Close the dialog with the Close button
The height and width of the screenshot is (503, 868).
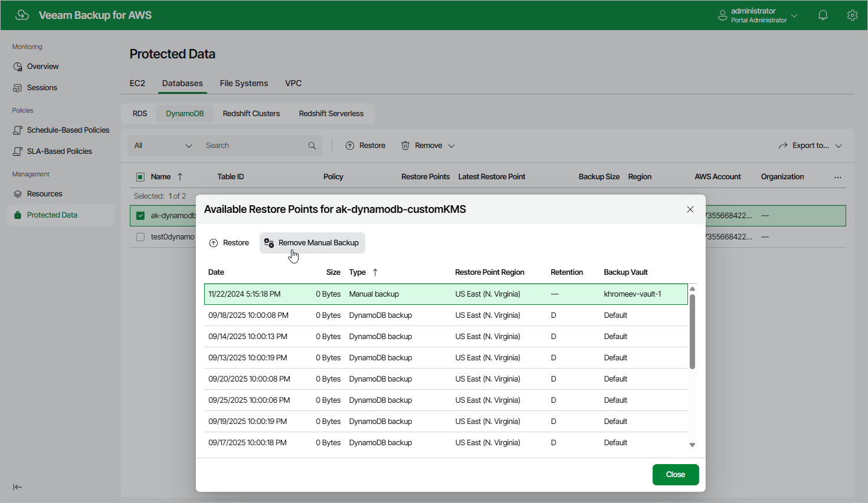(675, 474)
